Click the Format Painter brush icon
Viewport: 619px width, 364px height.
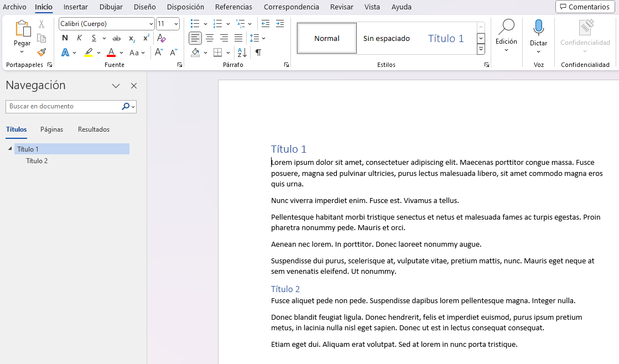coord(41,52)
